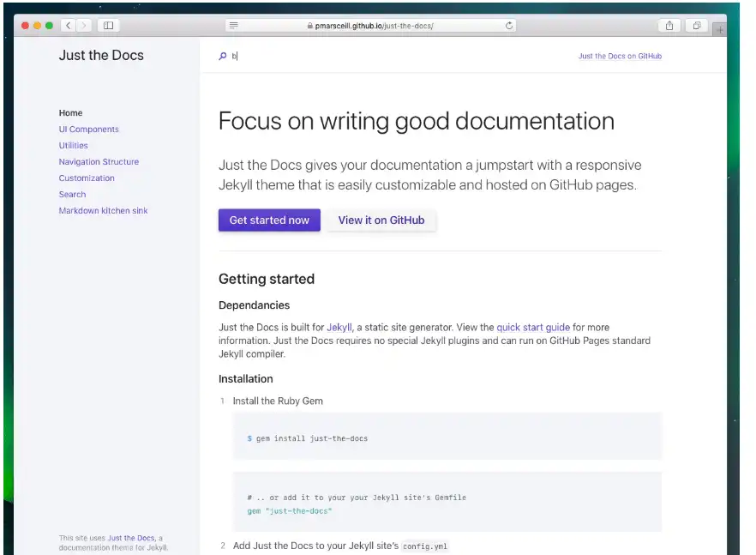
Task: Toggle the Safari sidebar icon
Action: 109,26
